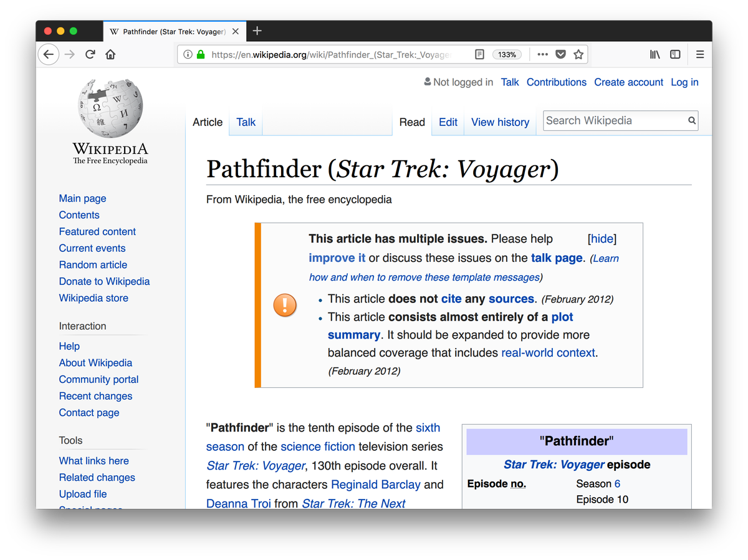Open the page actions three-dots menu
This screenshot has height=560, width=748.
[542, 54]
